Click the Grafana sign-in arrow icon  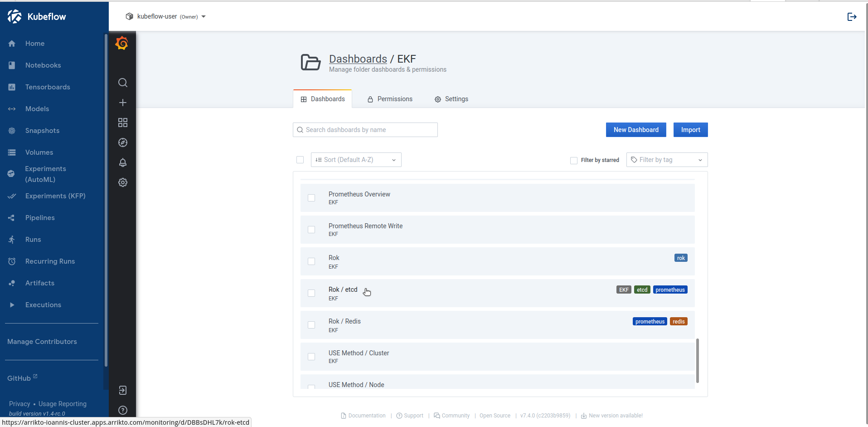(x=123, y=390)
